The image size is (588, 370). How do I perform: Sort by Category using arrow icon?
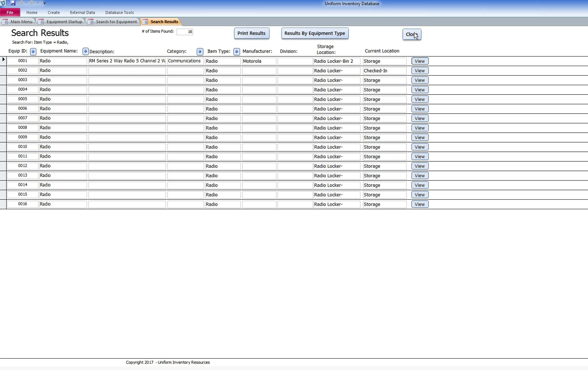(x=200, y=51)
